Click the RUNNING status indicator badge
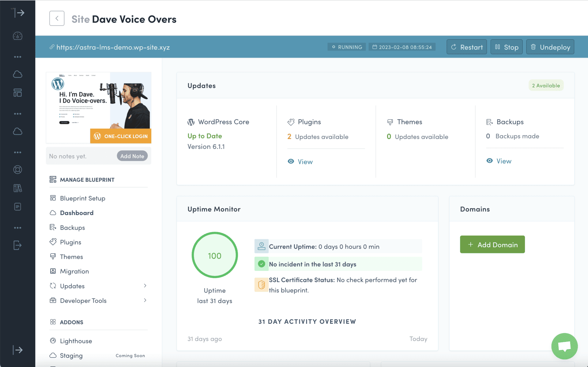Image resolution: width=588 pixels, height=367 pixels. [347, 47]
